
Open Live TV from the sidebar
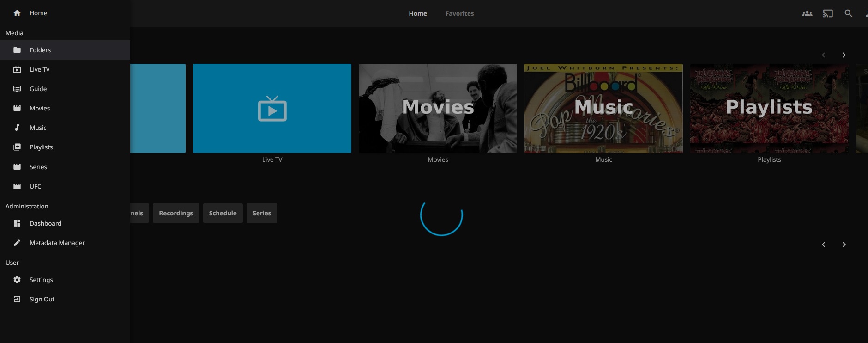pyautogui.click(x=40, y=69)
